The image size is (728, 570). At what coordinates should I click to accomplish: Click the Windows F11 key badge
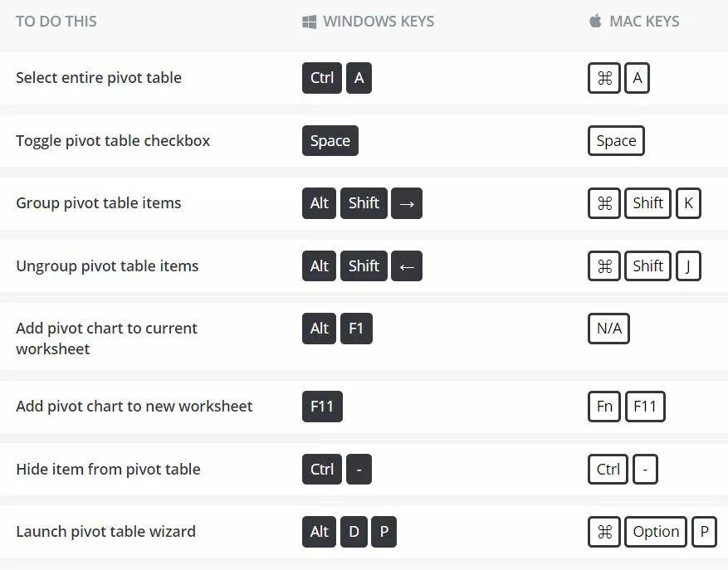(x=322, y=407)
